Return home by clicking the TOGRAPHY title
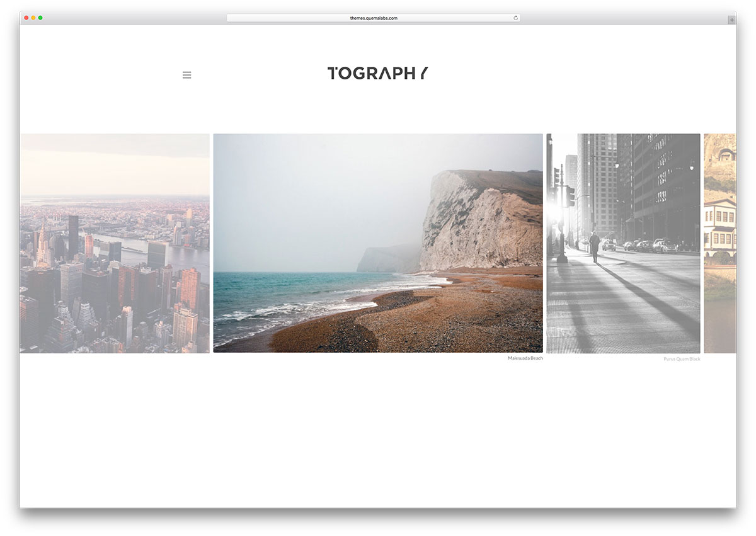The width and height of the screenshot is (756, 536). point(377,74)
